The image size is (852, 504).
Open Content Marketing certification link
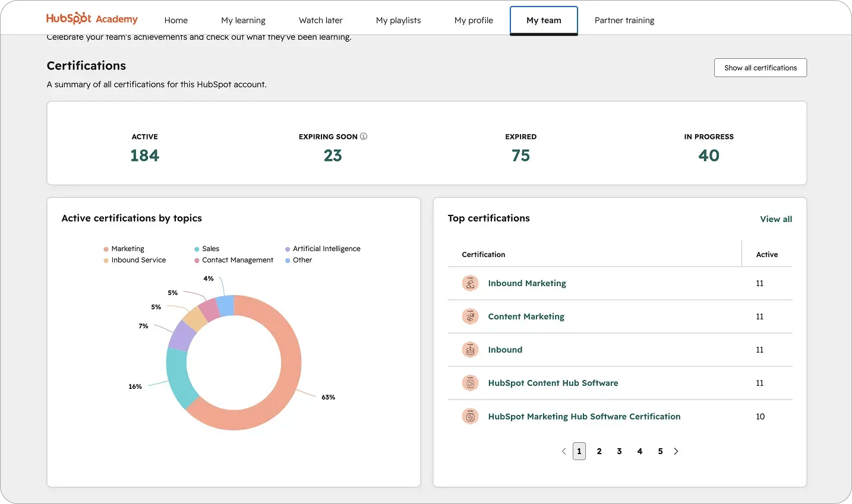coord(526,316)
